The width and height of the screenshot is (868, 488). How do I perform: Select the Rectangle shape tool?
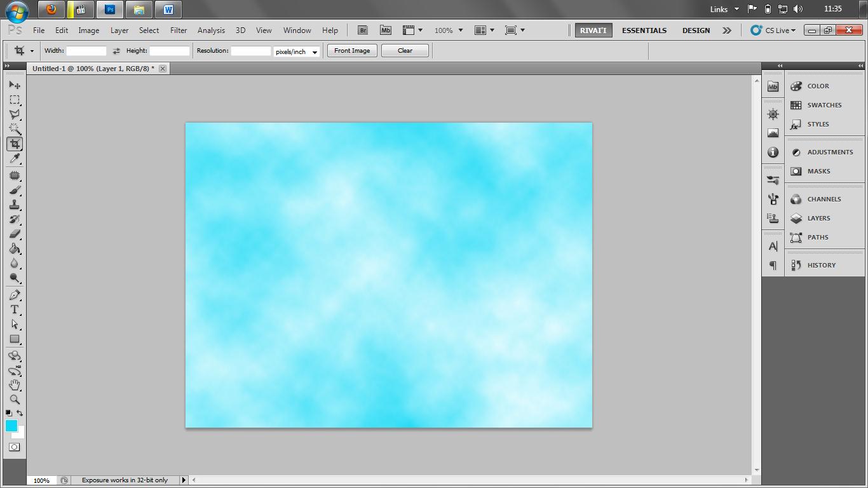coord(15,339)
